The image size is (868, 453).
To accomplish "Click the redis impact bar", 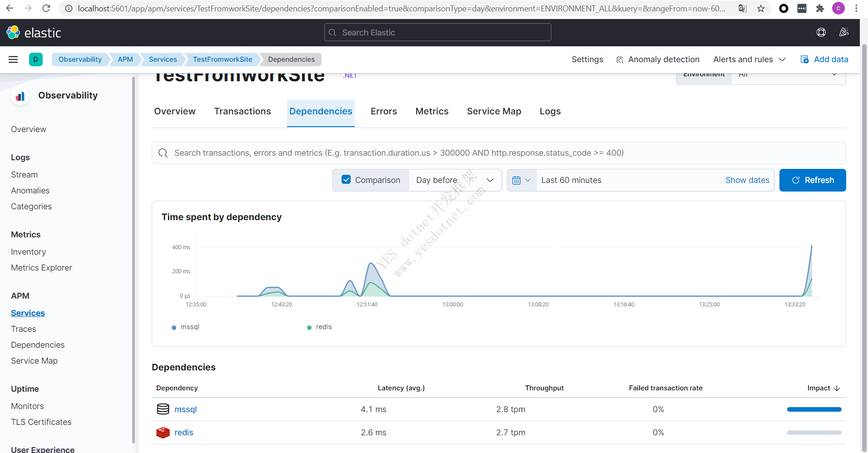I will pyautogui.click(x=814, y=433).
